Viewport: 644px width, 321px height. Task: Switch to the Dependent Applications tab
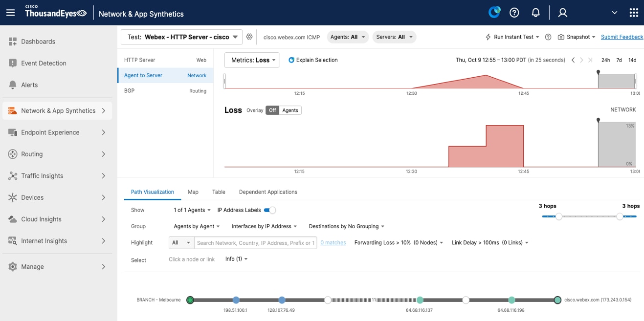click(268, 192)
